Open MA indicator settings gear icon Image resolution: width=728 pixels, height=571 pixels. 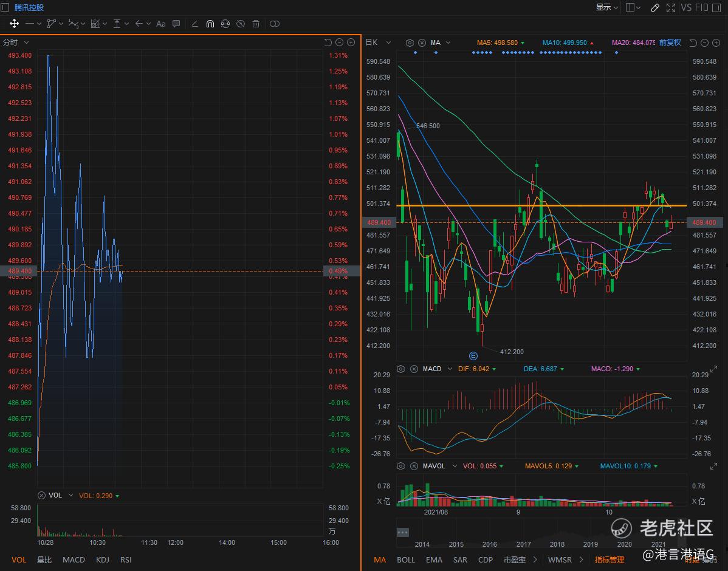click(410, 43)
